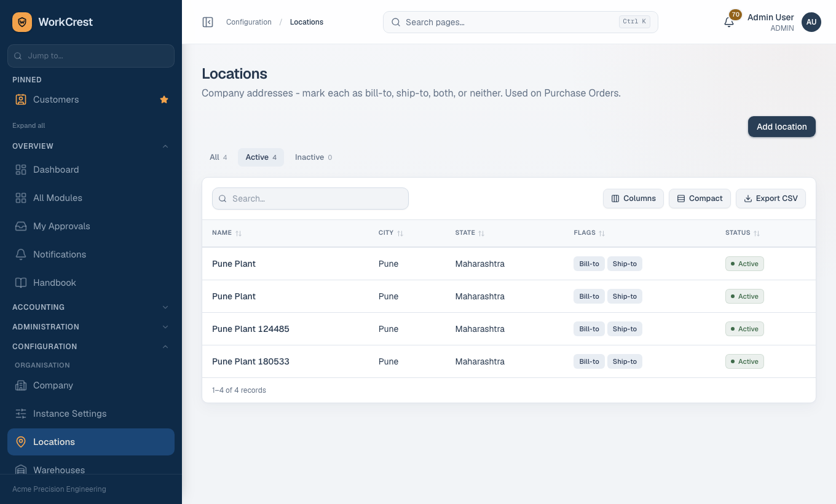
Task: Expand the Administration section
Action: coord(91,327)
